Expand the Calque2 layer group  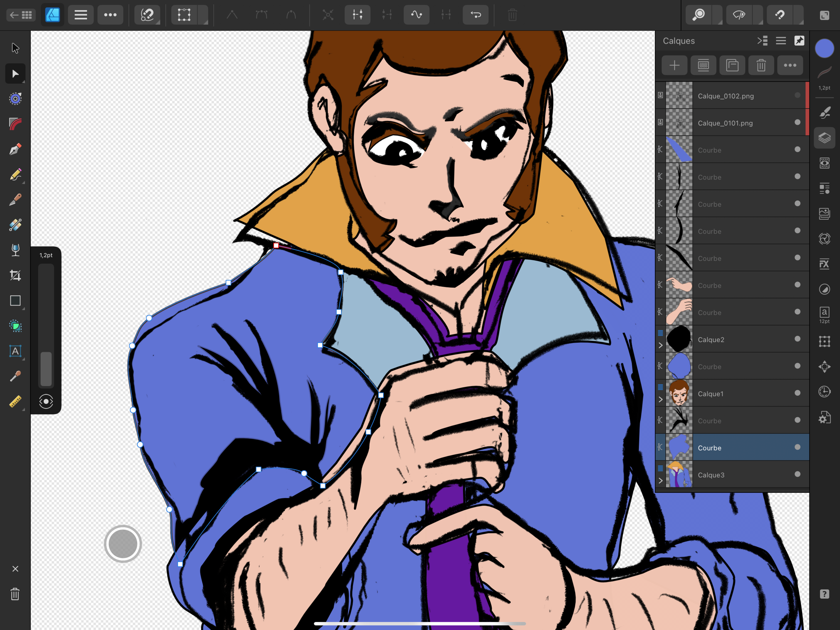[660, 345]
